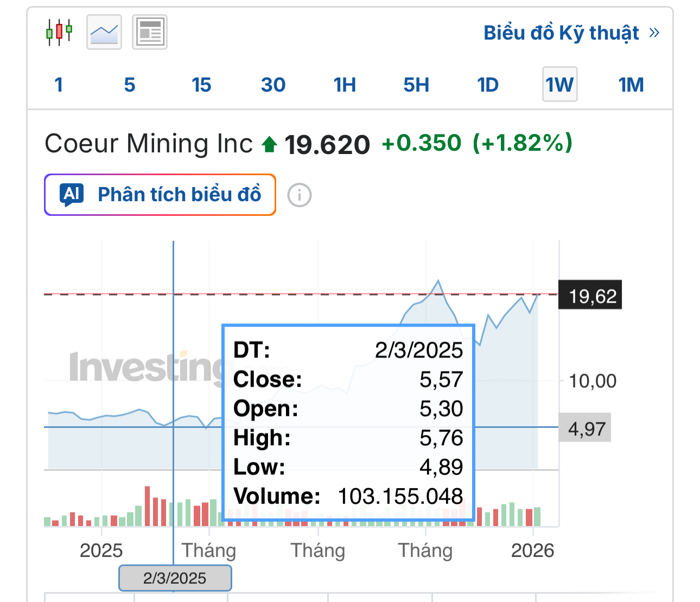Open the Biểu đồ Kỹ thuật link
This screenshot has width=700, height=602.
[561, 33]
